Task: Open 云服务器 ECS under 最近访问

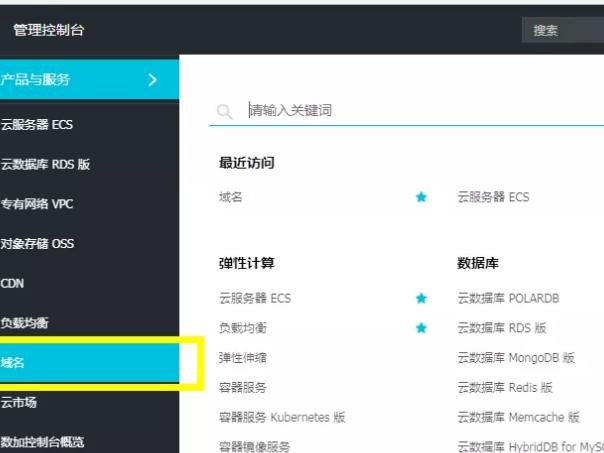Action: (493, 197)
